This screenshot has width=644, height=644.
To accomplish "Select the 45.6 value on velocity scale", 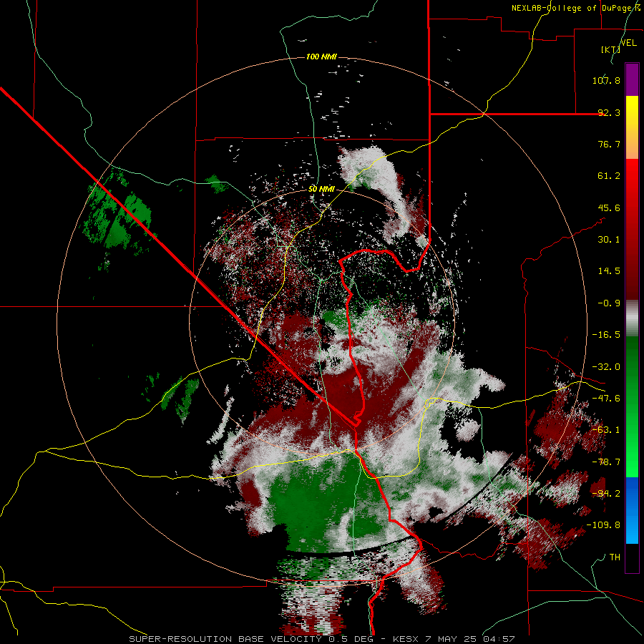I will 609,208.
